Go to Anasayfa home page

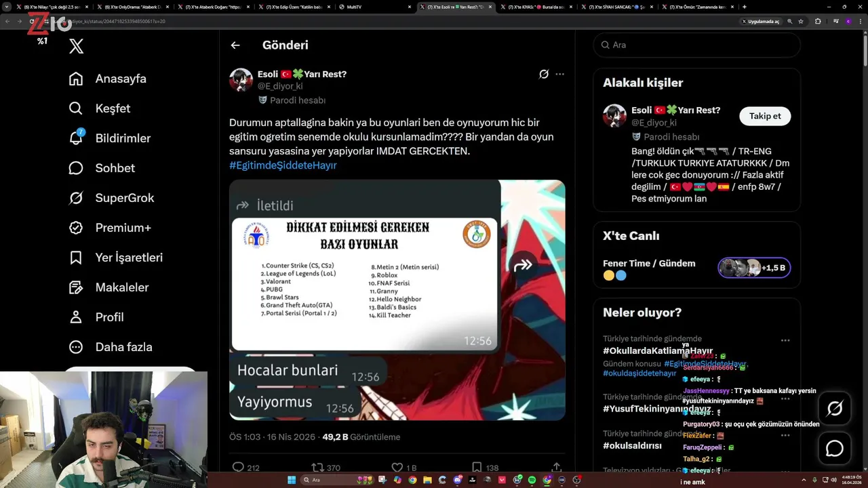click(108, 79)
